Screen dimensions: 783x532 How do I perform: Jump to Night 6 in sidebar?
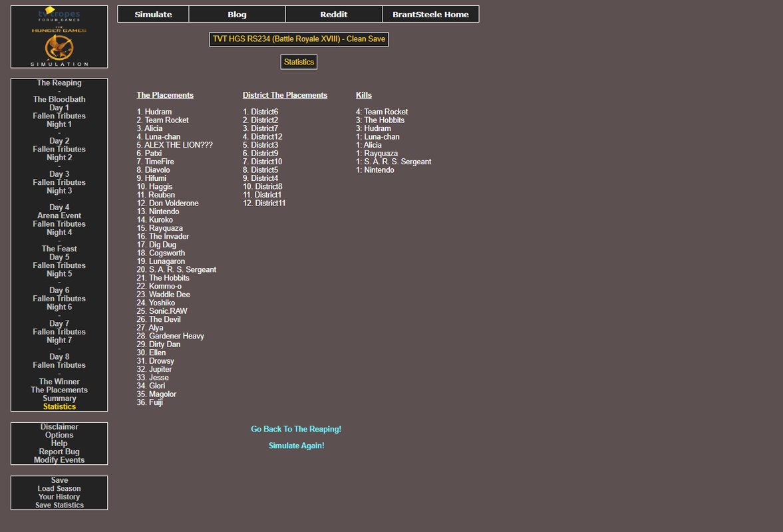coord(59,307)
